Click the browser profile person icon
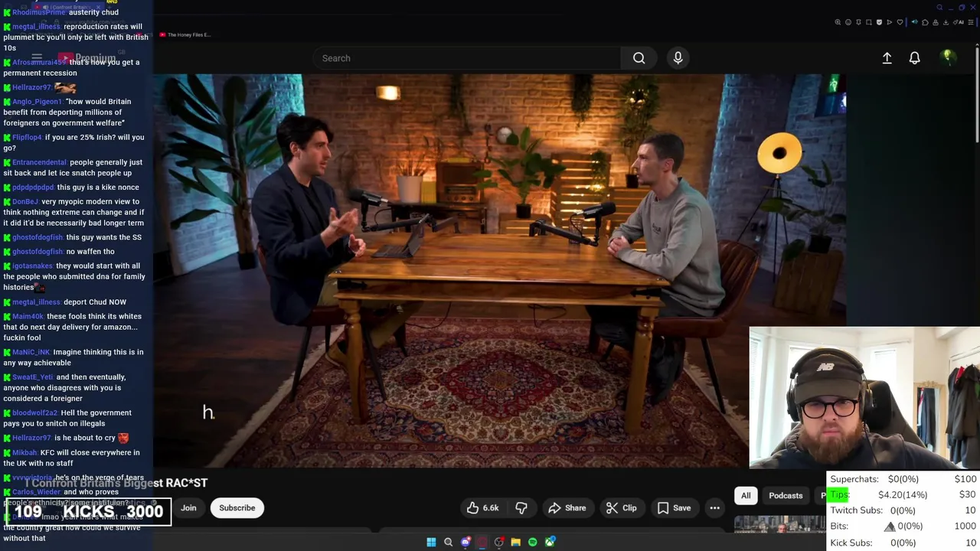This screenshot has height=551, width=980. point(936,22)
